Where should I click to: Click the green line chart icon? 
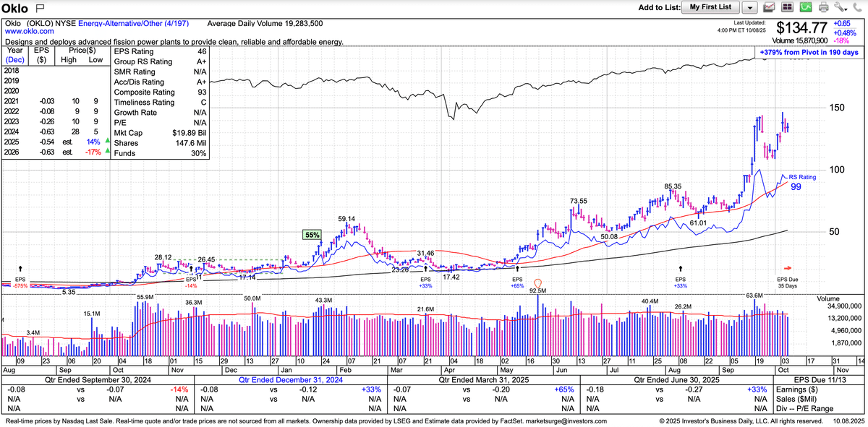tap(805, 7)
